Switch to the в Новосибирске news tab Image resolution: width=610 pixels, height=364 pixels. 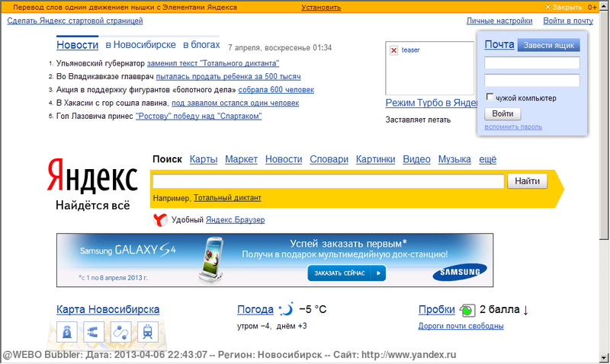click(x=140, y=45)
